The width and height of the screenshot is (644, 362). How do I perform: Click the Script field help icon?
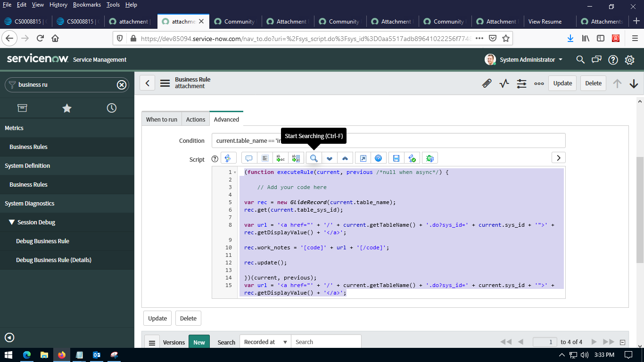pos(215,159)
